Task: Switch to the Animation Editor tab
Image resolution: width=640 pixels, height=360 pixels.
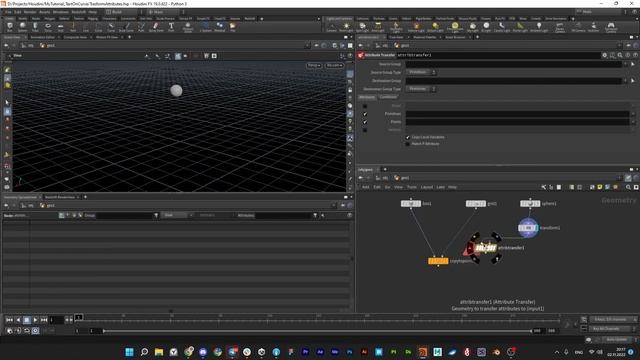Action: tap(42, 37)
